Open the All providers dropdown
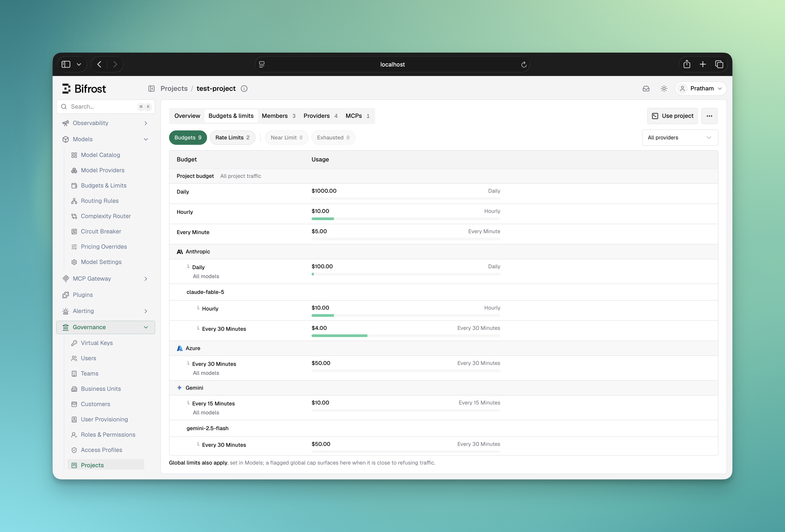This screenshot has height=532, width=785. [680, 137]
